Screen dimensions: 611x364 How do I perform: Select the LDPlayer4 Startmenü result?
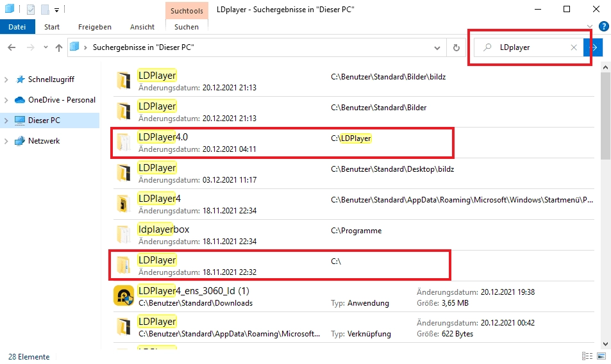click(x=354, y=204)
